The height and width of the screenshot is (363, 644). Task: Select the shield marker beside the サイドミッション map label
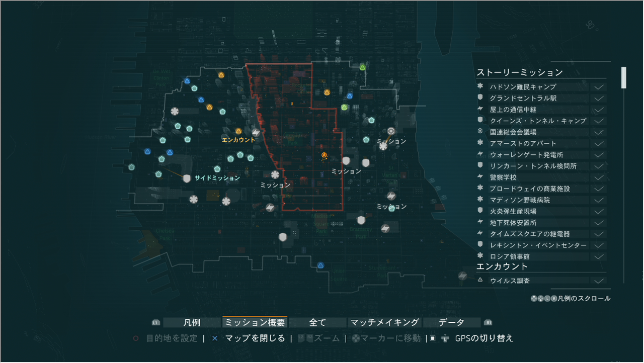(187, 178)
